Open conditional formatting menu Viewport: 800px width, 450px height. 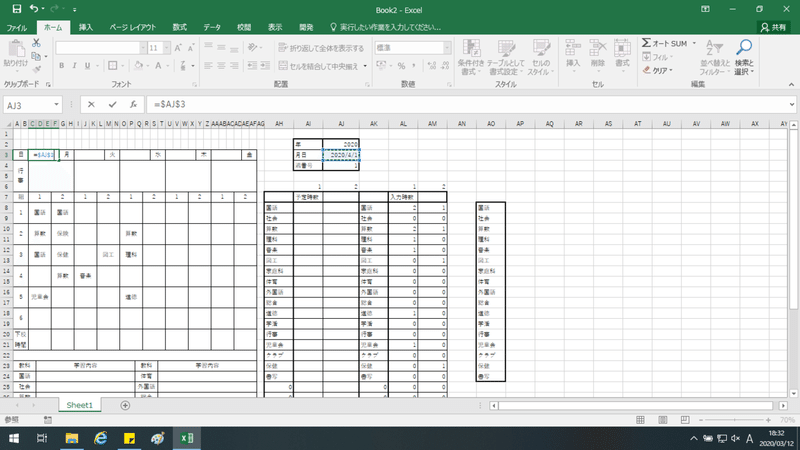click(470, 58)
